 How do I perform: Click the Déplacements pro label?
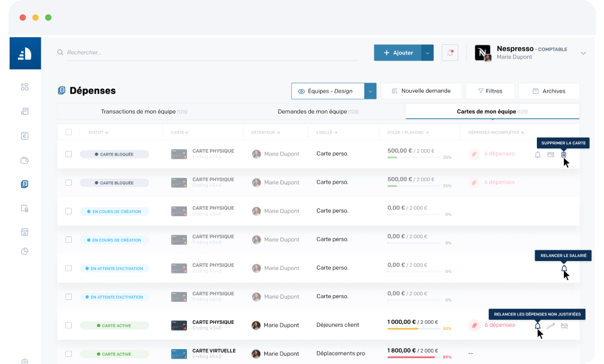[340, 354]
